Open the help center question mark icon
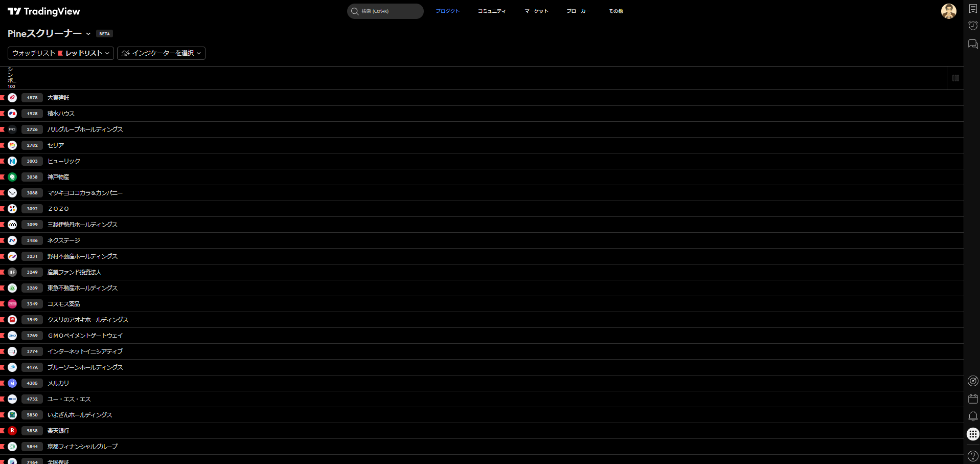This screenshot has height=464, width=980. click(x=973, y=456)
